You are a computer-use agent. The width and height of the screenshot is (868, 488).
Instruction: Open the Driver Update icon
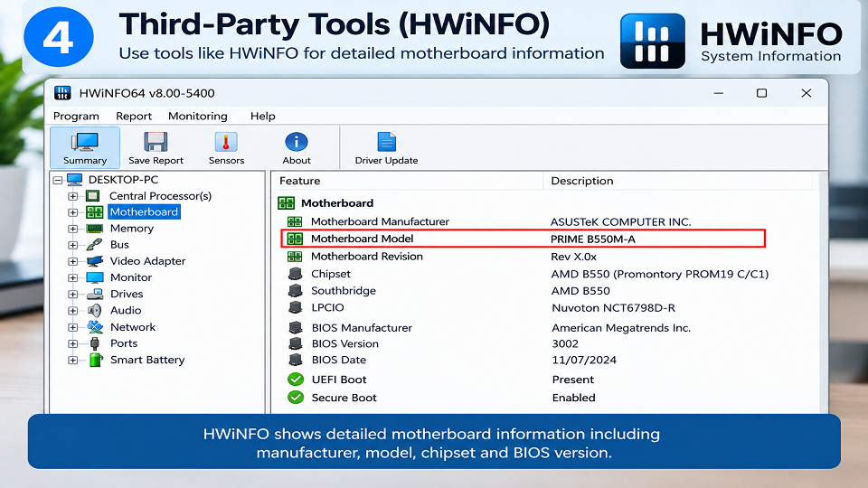pyautogui.click(x=386, y=142)
